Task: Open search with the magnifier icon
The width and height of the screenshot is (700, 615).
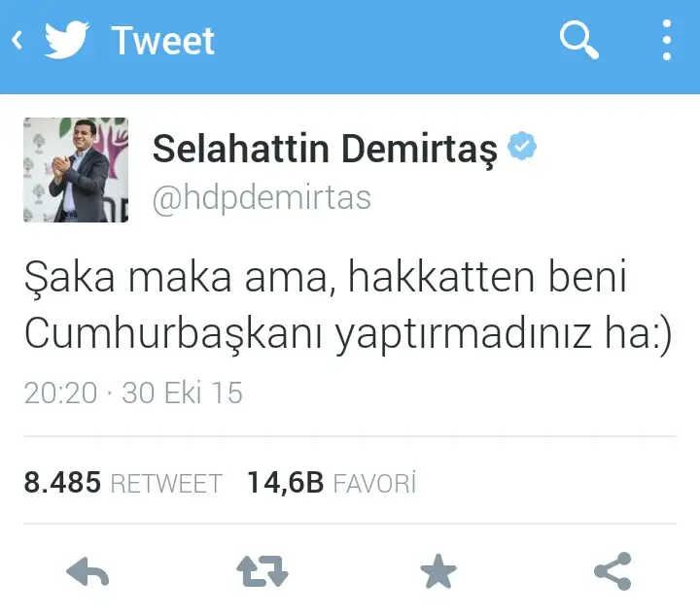Action: pos(579,40)
